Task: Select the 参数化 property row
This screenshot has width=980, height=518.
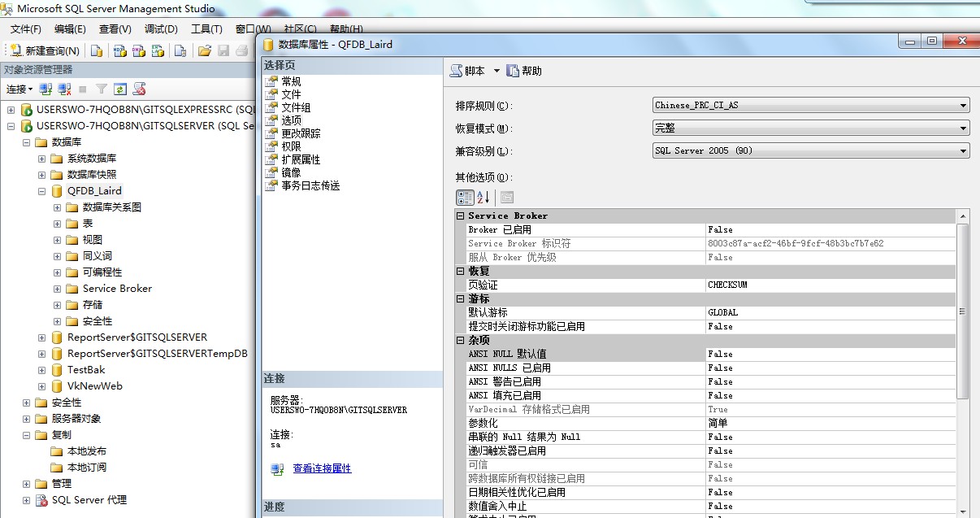Action: pyautogui.click(x=706, y=423)
